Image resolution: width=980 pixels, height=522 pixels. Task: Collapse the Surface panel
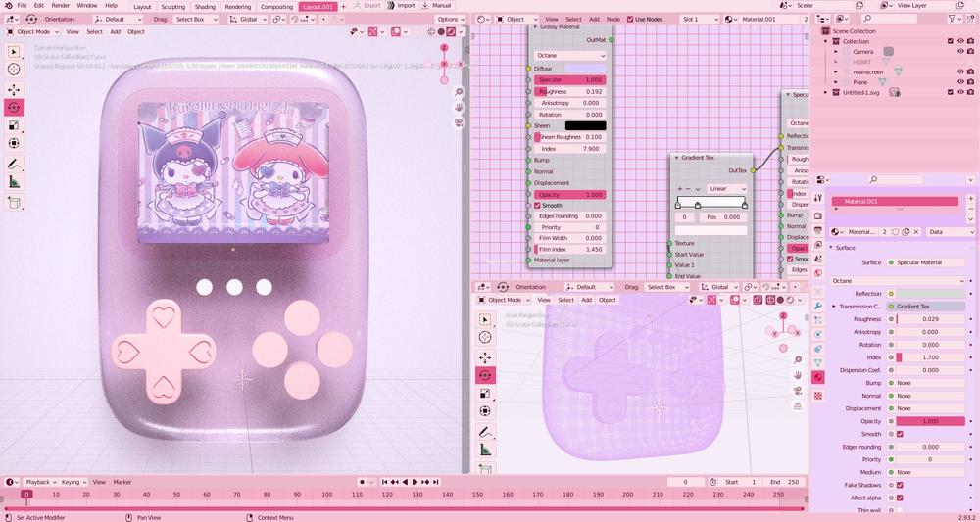click(x=832, y=248)
